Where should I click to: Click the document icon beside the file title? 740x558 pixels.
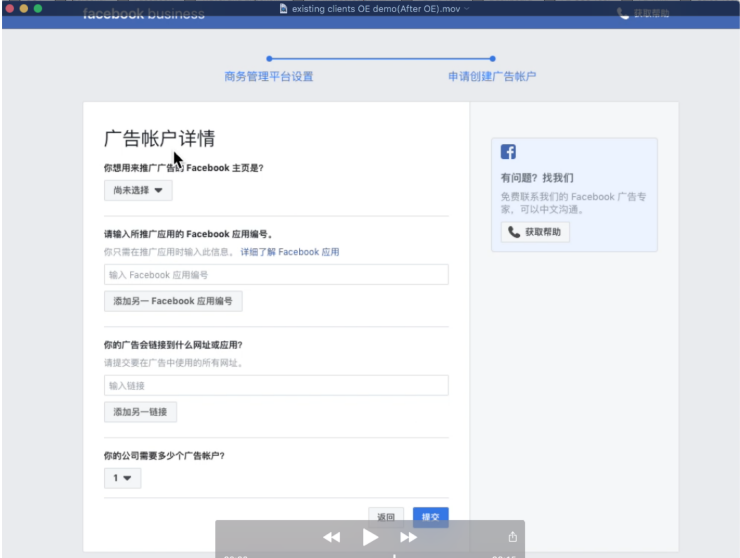pos(283,8)
